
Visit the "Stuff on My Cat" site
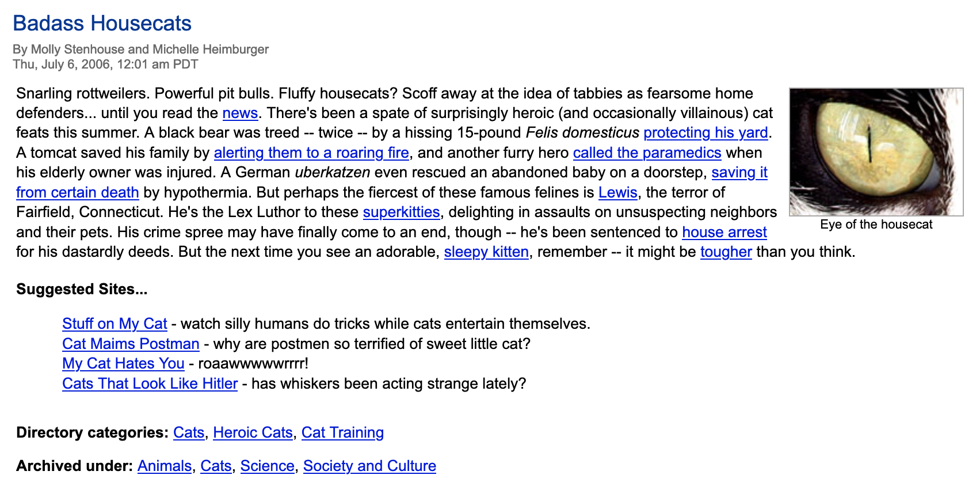tap(115, 324)
